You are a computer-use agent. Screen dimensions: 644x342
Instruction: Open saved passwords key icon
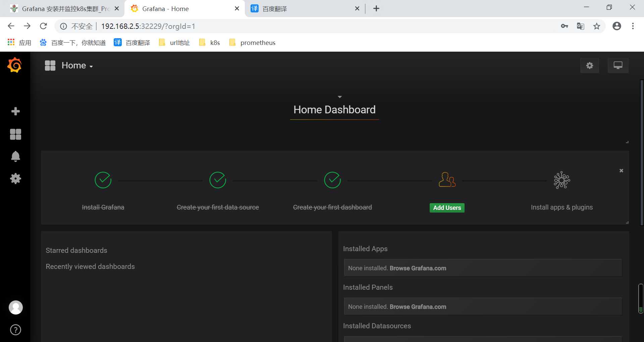click(565, 26)
